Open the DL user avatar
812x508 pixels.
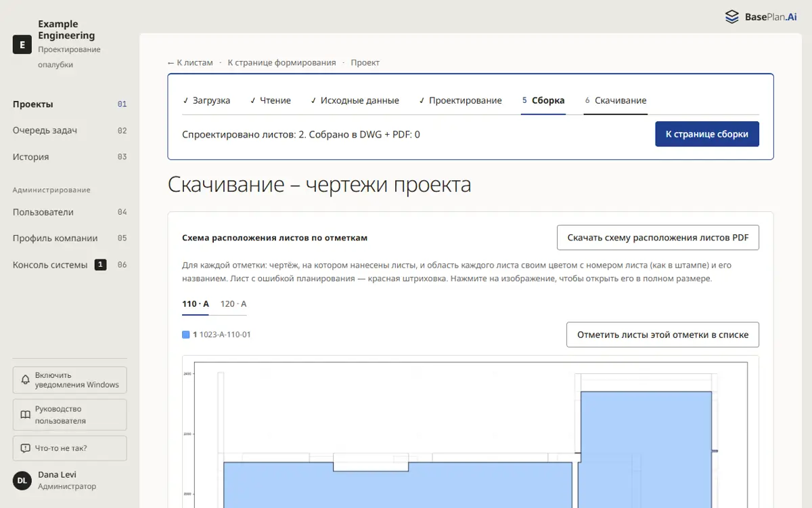click(22, 480)
